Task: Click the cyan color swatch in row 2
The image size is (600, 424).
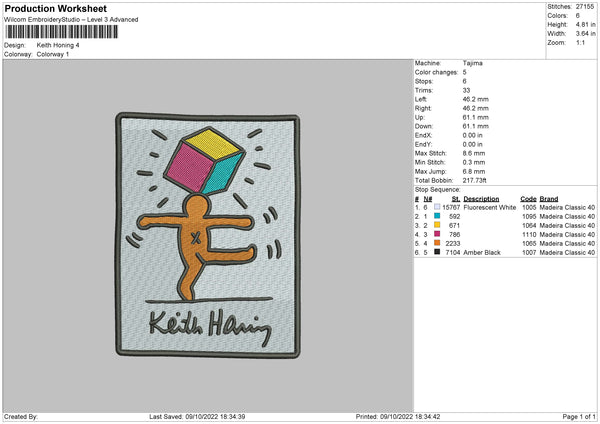Action: [x=437, y=216]
